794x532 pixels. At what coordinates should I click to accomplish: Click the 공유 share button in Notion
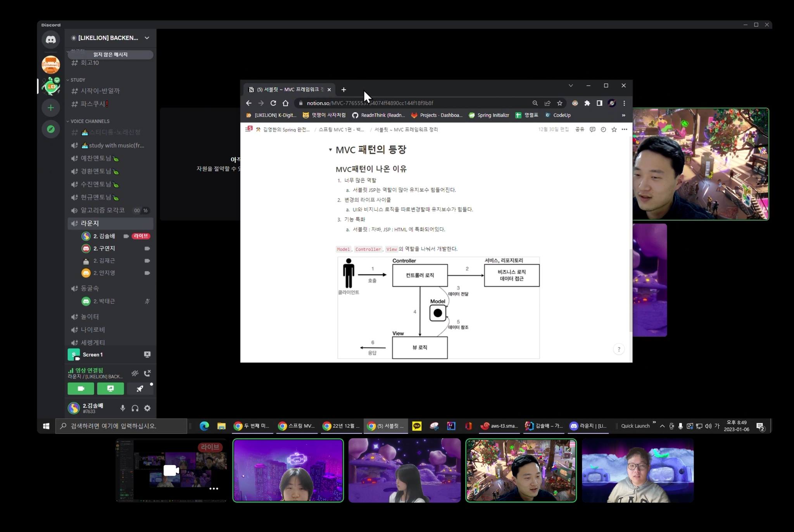click(x=579, y=129)
